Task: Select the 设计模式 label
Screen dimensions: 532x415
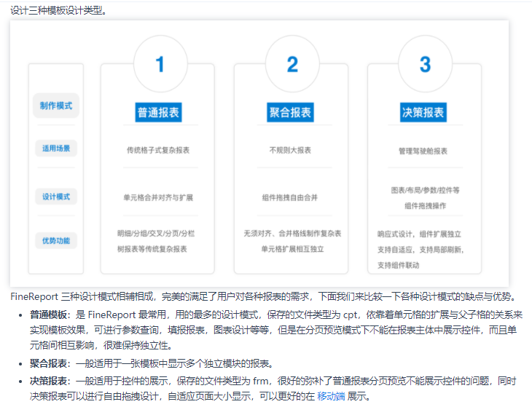Action: [56, 197]
